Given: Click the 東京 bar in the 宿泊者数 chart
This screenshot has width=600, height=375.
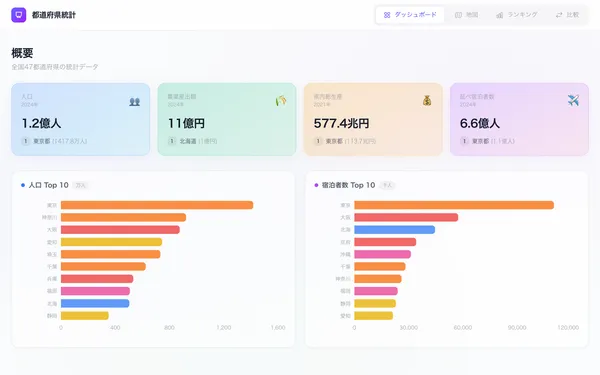Looking at the screenshot, I should pyautogui.click(x=454, y=205).
